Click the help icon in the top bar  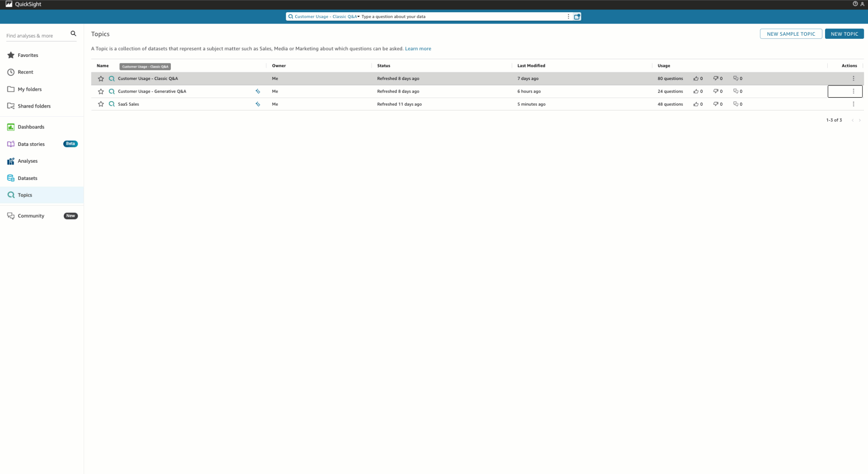[854, 4]
